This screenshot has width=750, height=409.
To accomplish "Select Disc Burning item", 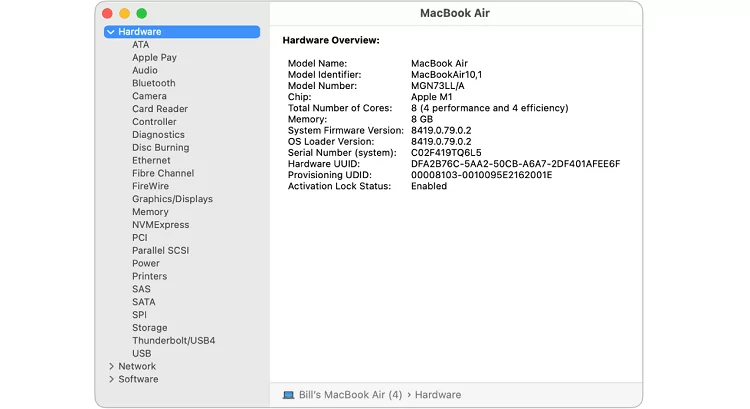I will [x=161, y=148].
